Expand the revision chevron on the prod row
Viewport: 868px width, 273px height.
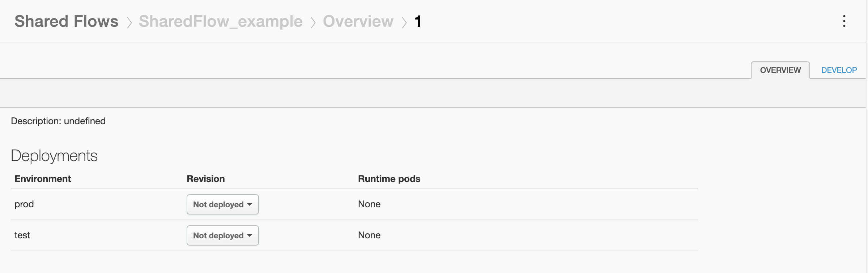point(249,204)
